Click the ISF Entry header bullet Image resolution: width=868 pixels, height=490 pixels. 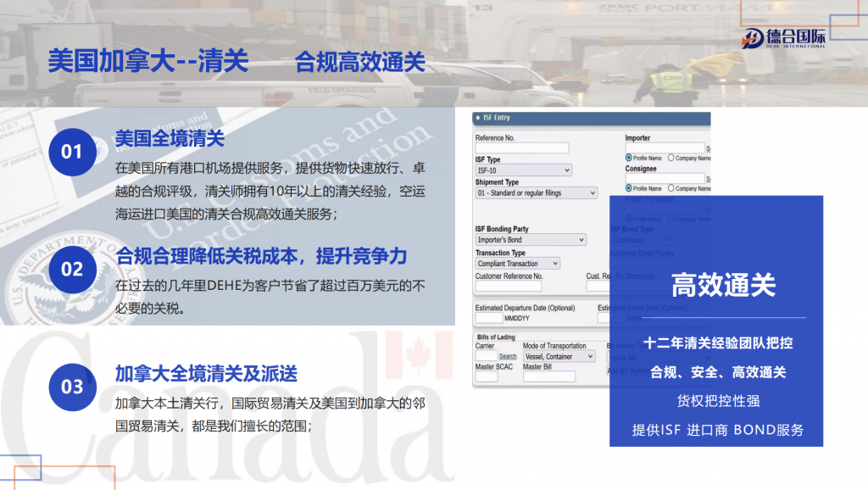pos(477,118)
